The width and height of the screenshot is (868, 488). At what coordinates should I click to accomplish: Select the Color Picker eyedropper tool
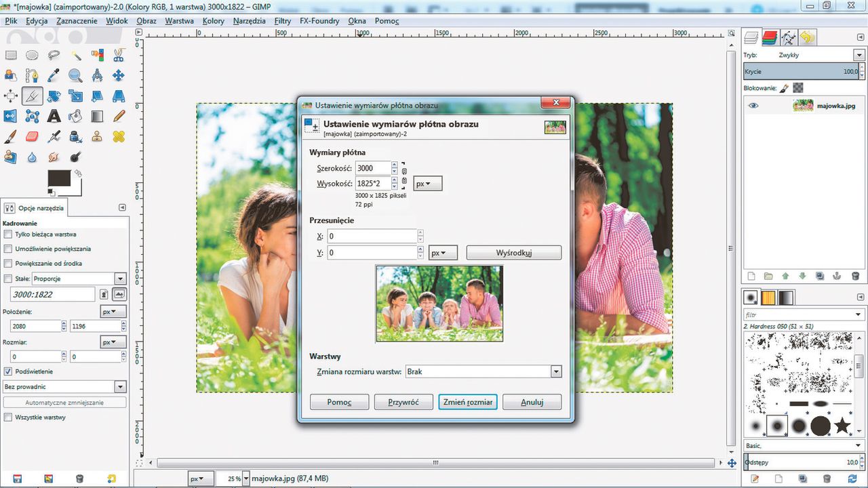(x=54, y=76)
